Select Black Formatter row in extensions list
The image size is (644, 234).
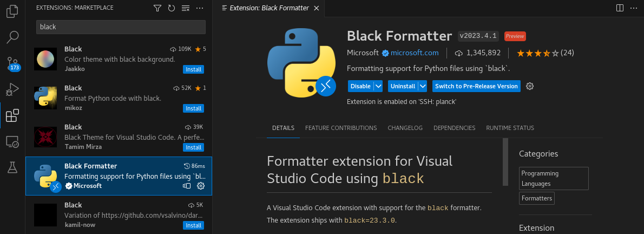coord(119,176)
